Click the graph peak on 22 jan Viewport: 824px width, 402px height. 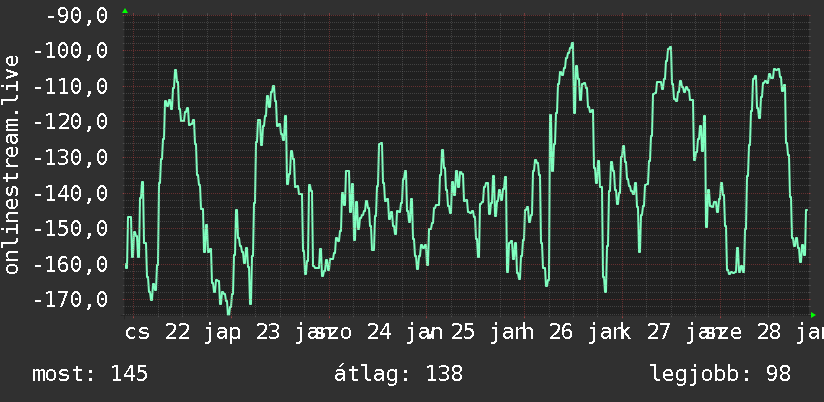pos(176,70)
